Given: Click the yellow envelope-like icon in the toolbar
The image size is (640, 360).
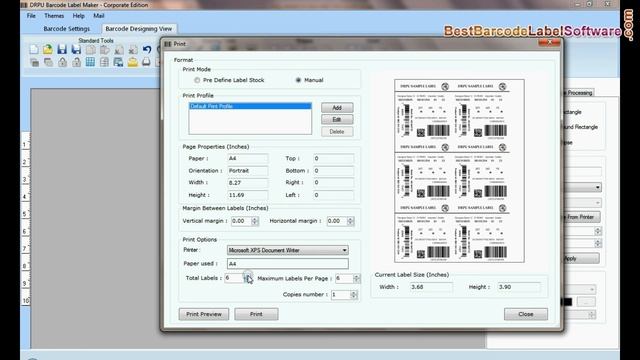Looking at the screenshot, I should pos(133,62).
